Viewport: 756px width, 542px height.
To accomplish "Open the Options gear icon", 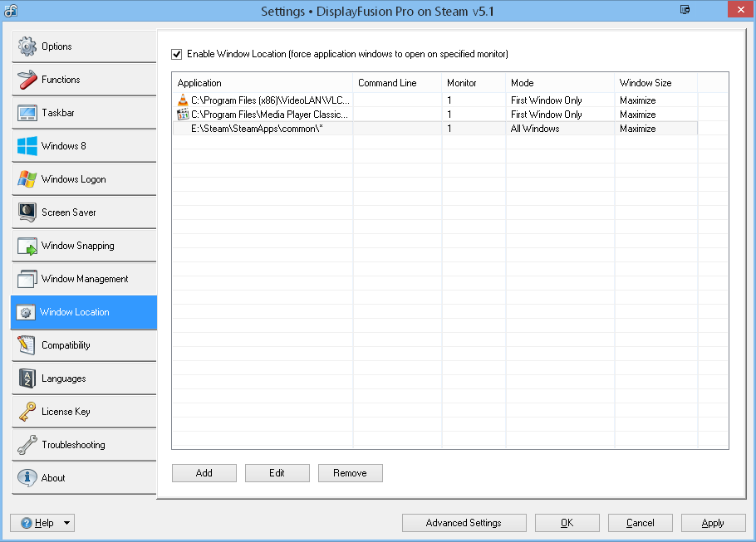I will (27, 46).
